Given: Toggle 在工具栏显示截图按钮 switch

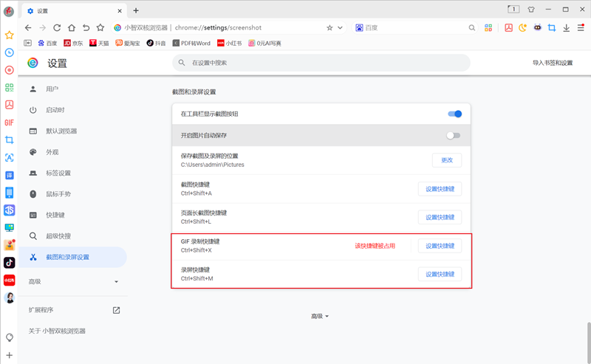Looking at the screenshot, I should point(454,114).
